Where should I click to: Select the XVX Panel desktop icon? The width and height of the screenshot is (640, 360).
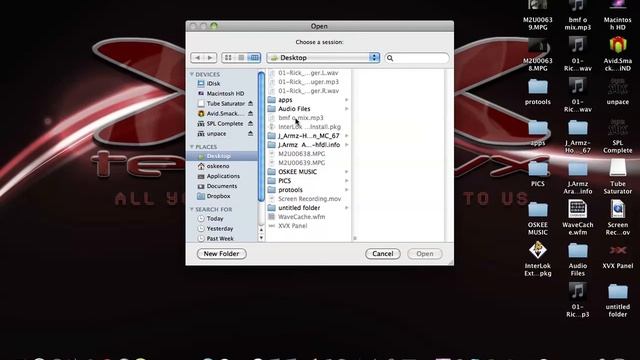pyautogui.click(x=618, y=256)
